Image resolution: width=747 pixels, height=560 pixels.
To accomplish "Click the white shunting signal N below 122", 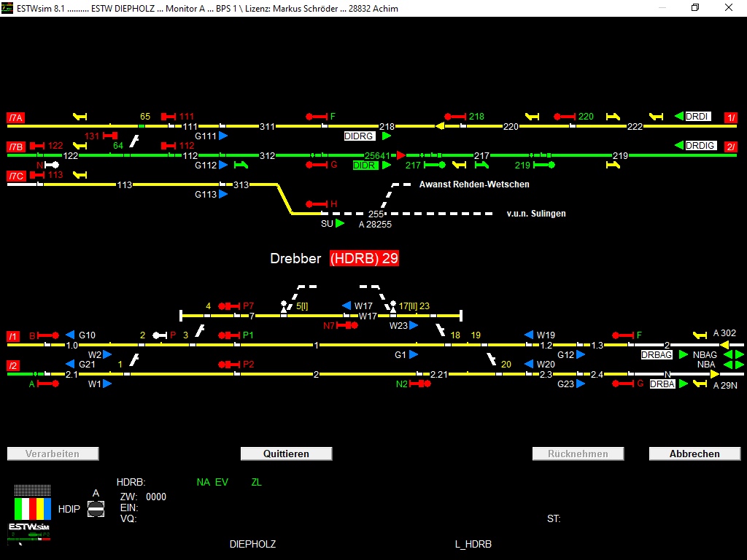I will 51,165.
